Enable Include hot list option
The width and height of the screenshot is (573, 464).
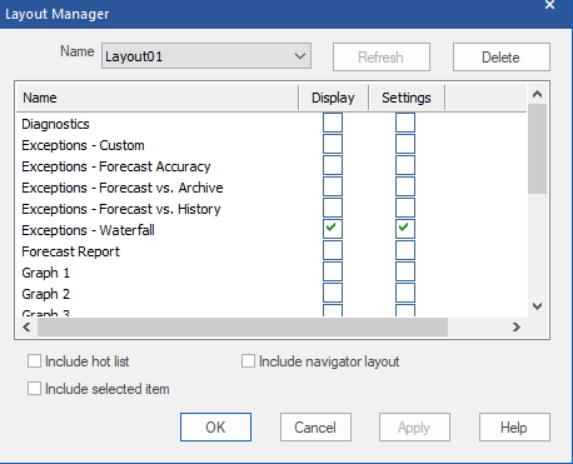[x=34, y=361]
